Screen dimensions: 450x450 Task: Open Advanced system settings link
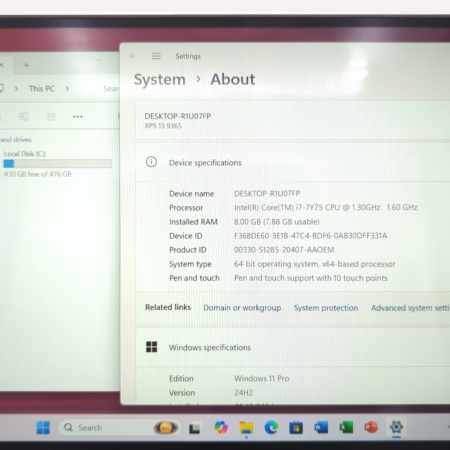click(410, 308)
